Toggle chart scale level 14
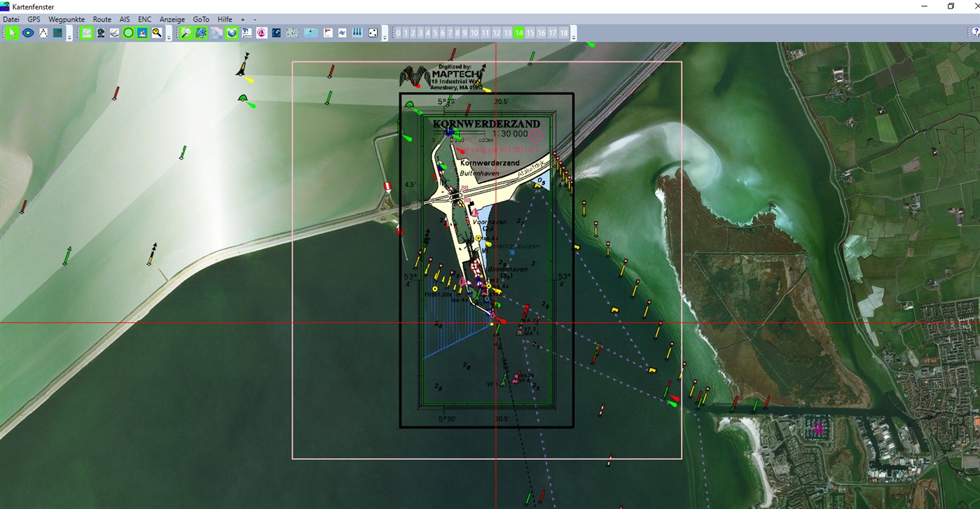The height and width of the screenshot is (509, 980). 520,32
